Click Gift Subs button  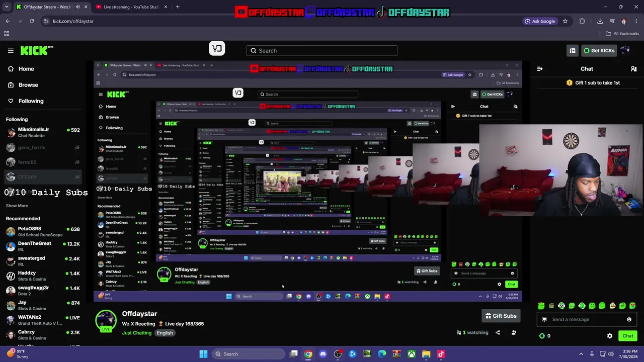pyautogui.click(x=501, y=316)
